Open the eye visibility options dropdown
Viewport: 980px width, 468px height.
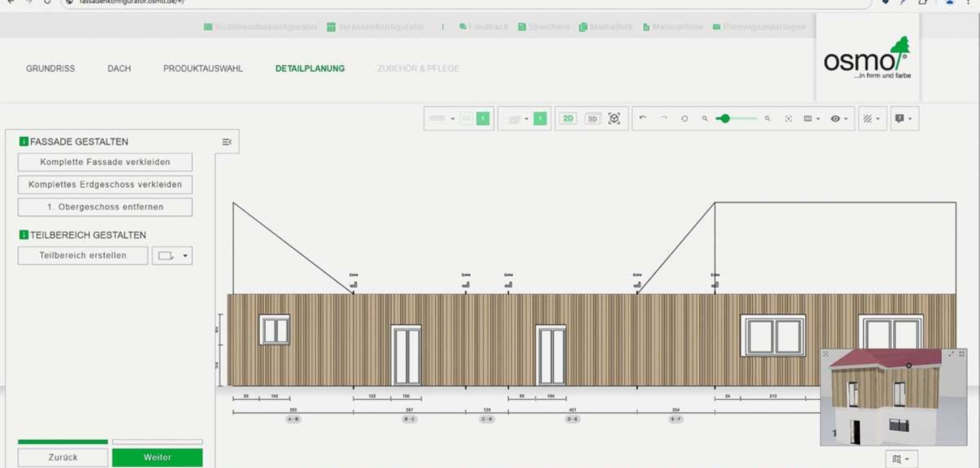(839, 119)
